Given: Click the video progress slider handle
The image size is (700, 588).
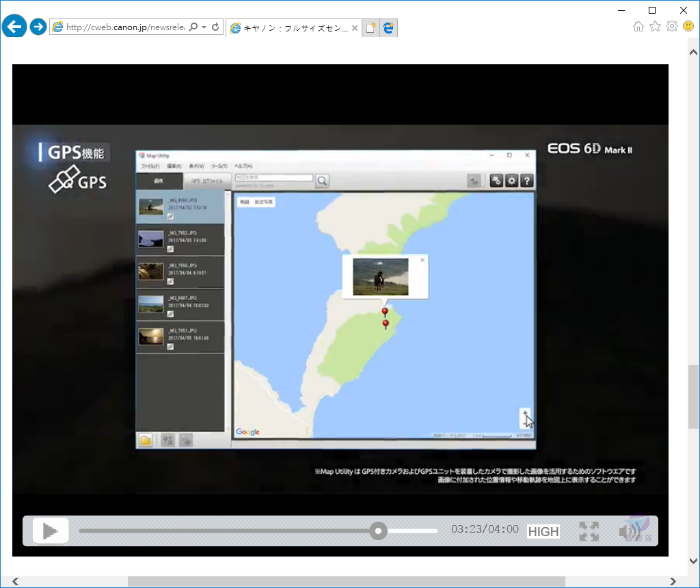Looking at the screenshot, I should click(378, 531).
